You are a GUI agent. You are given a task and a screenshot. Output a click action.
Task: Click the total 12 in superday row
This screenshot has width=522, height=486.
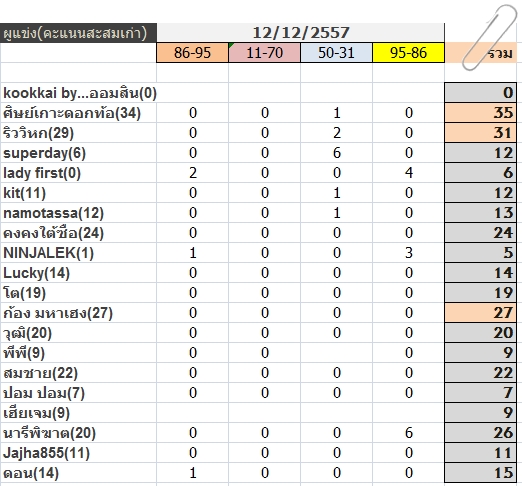481,153
